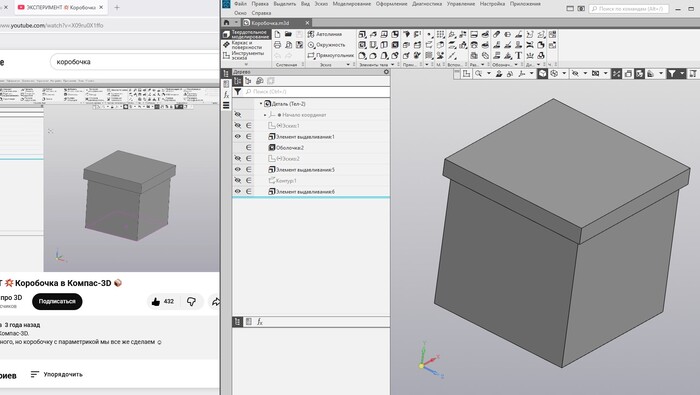The width and height of the screenshot is (700, 395).
Task: Click the tree structure view icon in the Дерево panel
Action: coord(238,81)
